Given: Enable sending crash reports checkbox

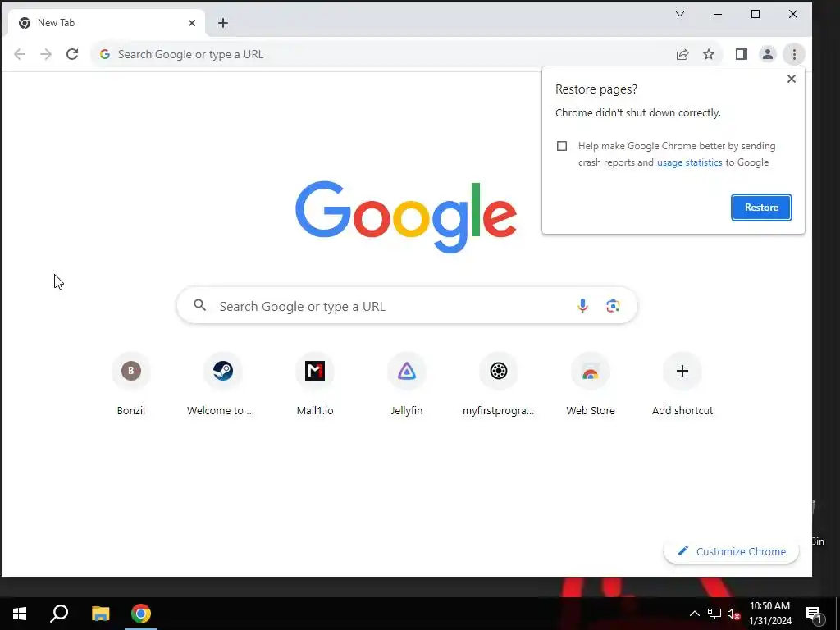Looking at the screenshot, I should [x=561, y=146].
